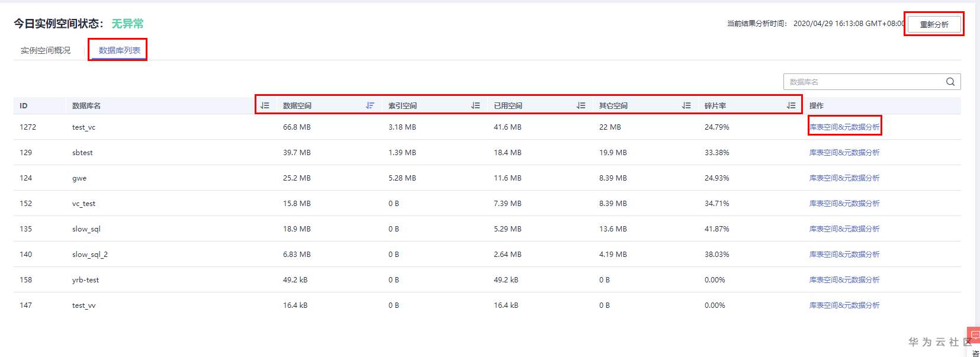
Task: Click the 已用空间 column sort icon
Action: coord(581,105)
